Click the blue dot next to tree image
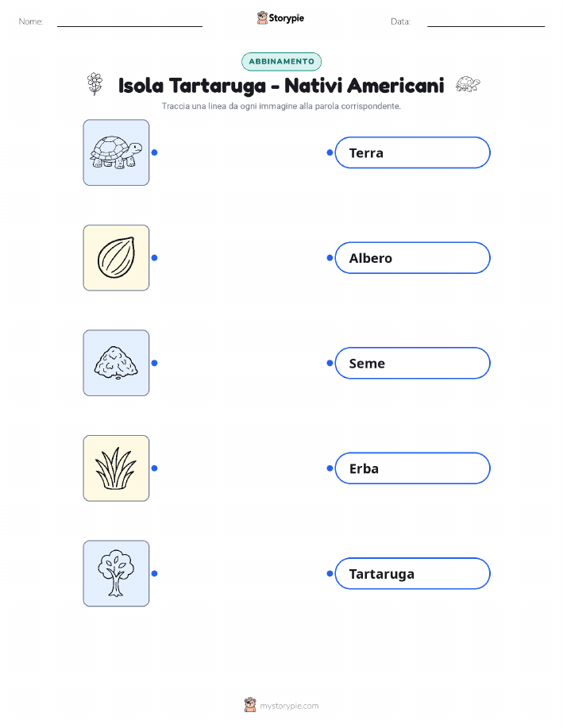This screenshot has width=563, height=728. [x=155, y=573]
